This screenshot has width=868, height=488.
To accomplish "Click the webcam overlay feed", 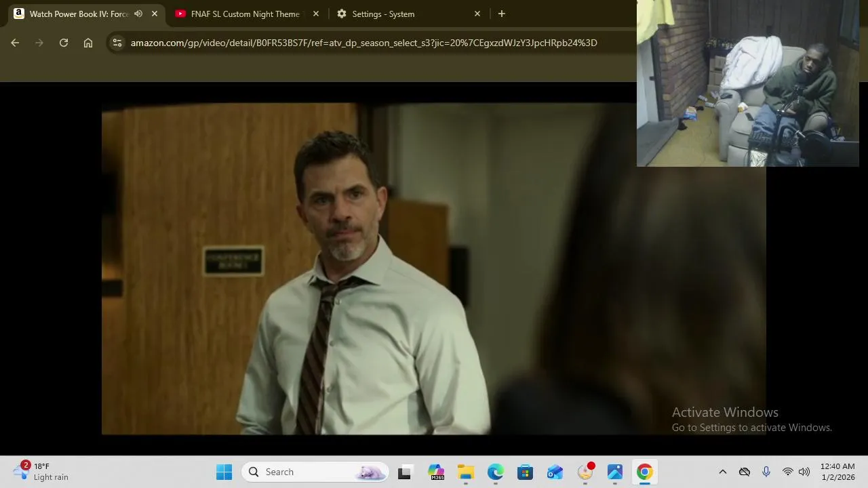I will [748, 83].
